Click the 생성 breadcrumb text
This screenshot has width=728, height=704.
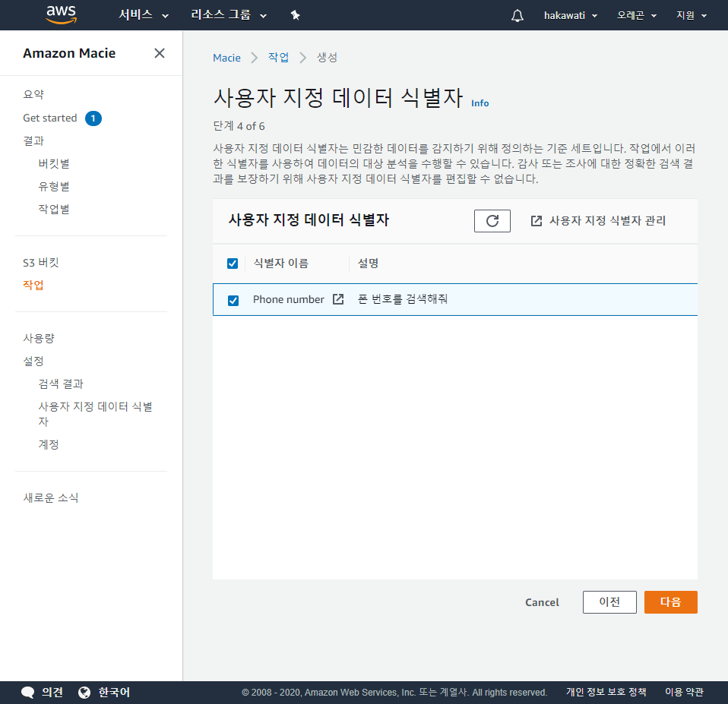click(327, 58)
